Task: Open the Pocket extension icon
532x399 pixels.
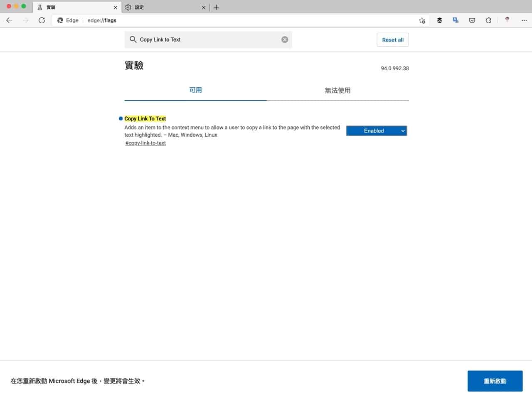Action: coord(472,20)
